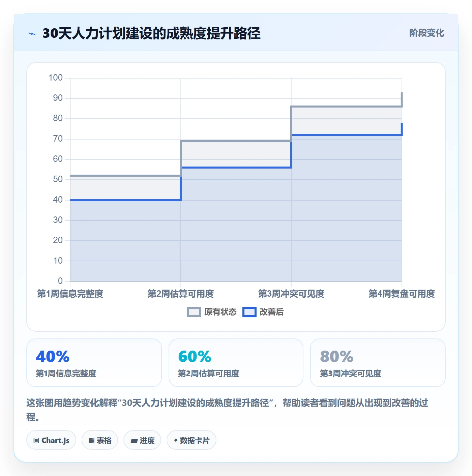
Task: Click the lightning icon beside the title
Action: click(32, 34)
